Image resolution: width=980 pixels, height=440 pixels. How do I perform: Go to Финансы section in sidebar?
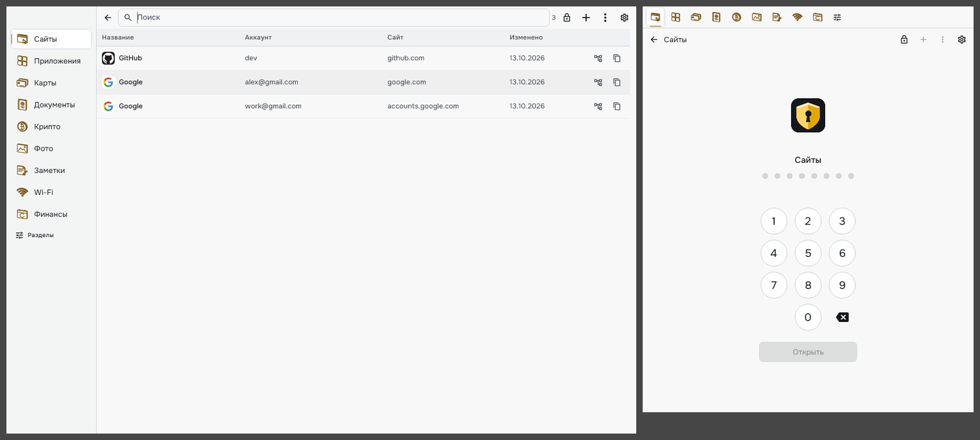pyautogui.click(x=51, y=214)
